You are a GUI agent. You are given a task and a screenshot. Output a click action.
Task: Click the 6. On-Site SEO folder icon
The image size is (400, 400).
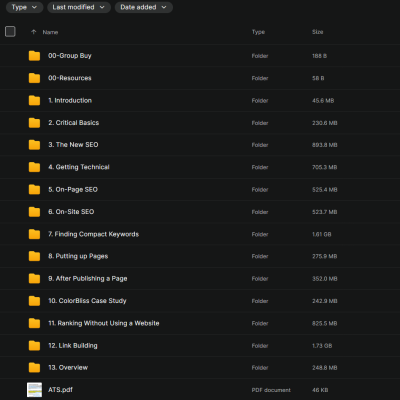tap(34, 212)
